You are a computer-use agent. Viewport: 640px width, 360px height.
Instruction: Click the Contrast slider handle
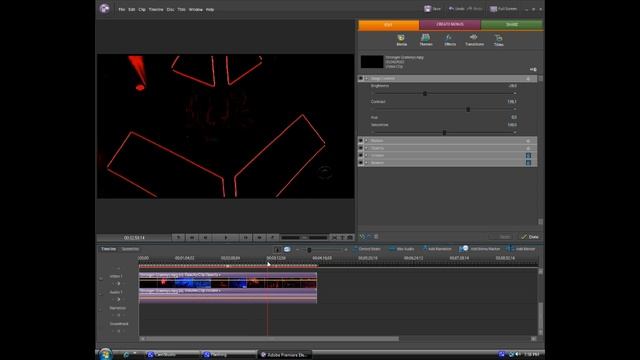click(468, 109)
